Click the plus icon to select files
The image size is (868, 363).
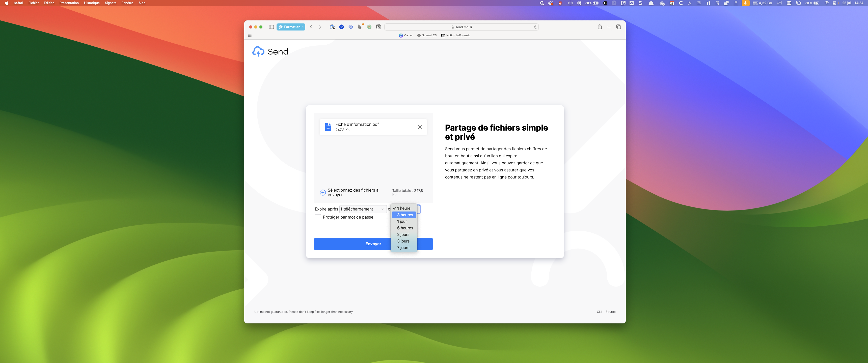(x=323, y=193)
